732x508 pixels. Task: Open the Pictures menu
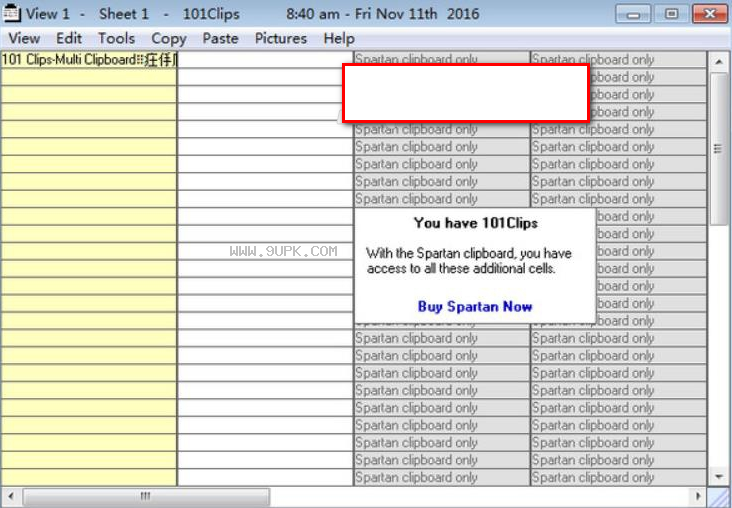point(281,38)
